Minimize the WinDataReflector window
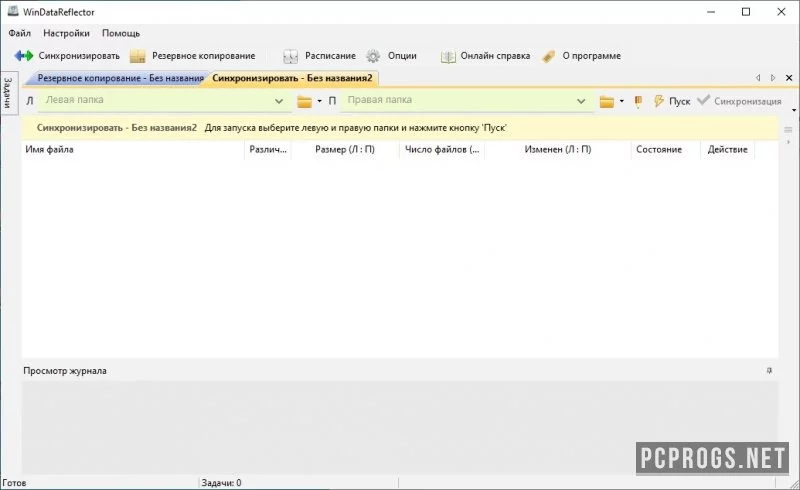Viewport: 800px width, 490px height. 711,12
